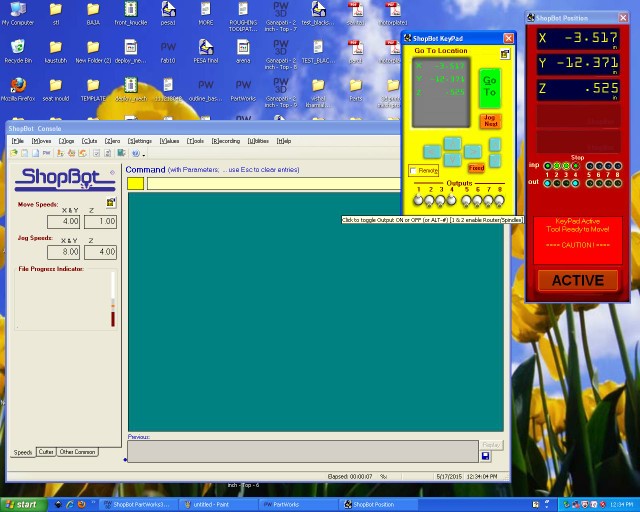Click the Firefox quick launch icon in taskbar
This screenshot has width=640, height=512.
coord(81,504)
